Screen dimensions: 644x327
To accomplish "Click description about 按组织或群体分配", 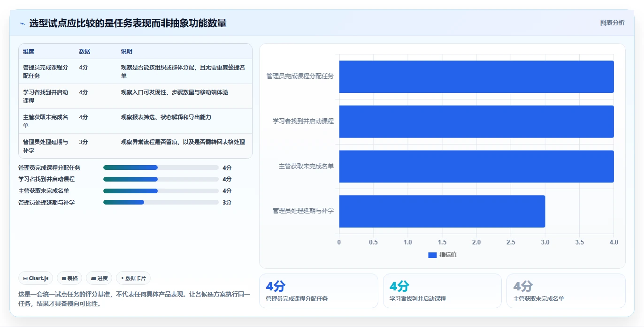I will click(x=183, y=71).
